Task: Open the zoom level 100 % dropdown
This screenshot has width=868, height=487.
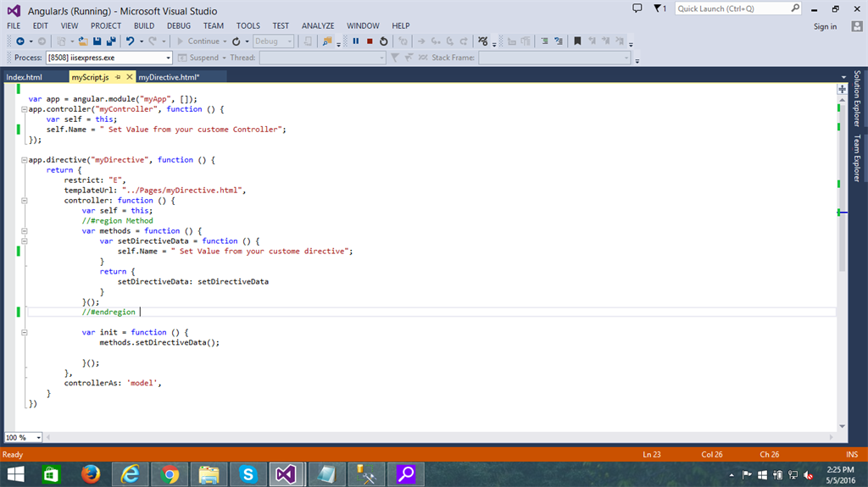Action: tap(38, 438)
